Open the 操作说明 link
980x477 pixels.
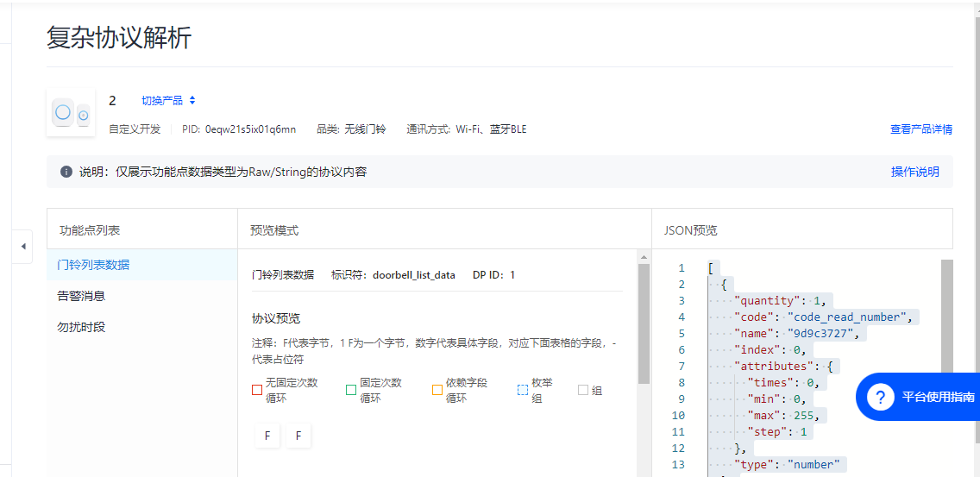point(914,172)
